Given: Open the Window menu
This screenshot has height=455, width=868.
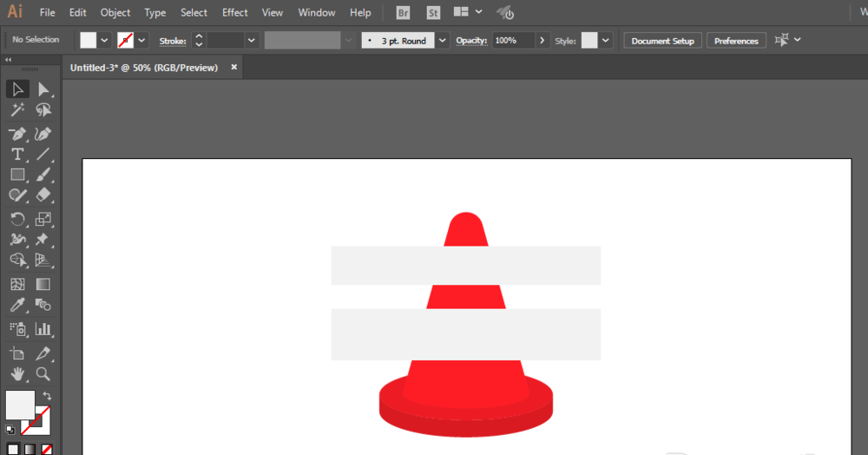Looking at the screenshot, I should [x=317, y=13].
